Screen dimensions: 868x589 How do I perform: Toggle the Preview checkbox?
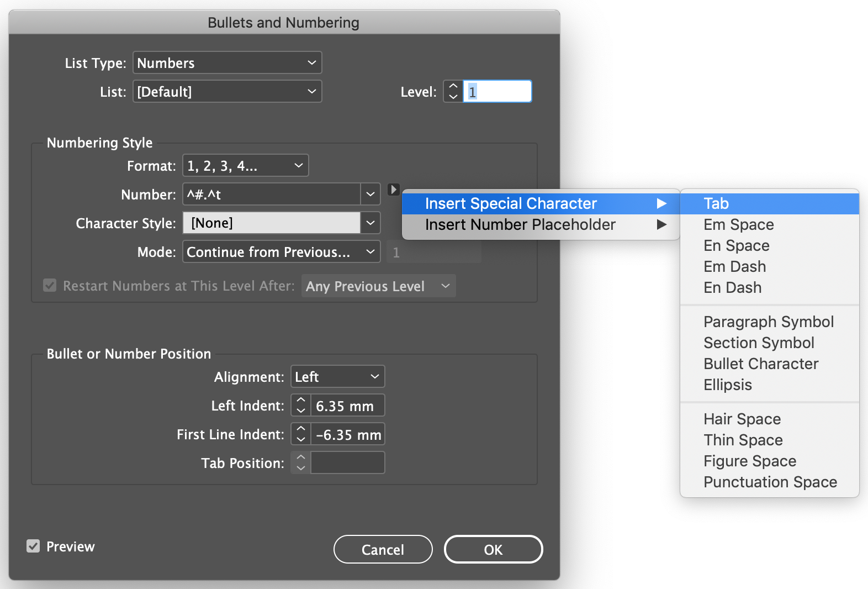pyautogui.click(x=34, y=546)
